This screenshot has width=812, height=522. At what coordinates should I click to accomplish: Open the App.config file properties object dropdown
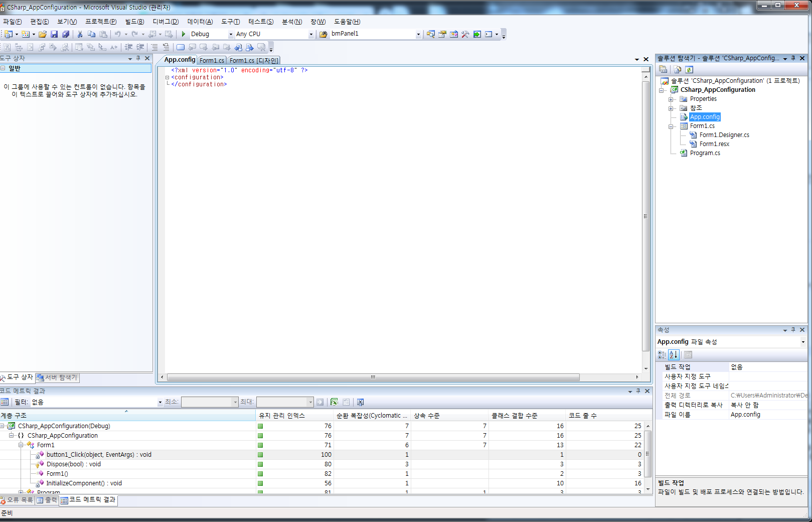tap(803, 342)
